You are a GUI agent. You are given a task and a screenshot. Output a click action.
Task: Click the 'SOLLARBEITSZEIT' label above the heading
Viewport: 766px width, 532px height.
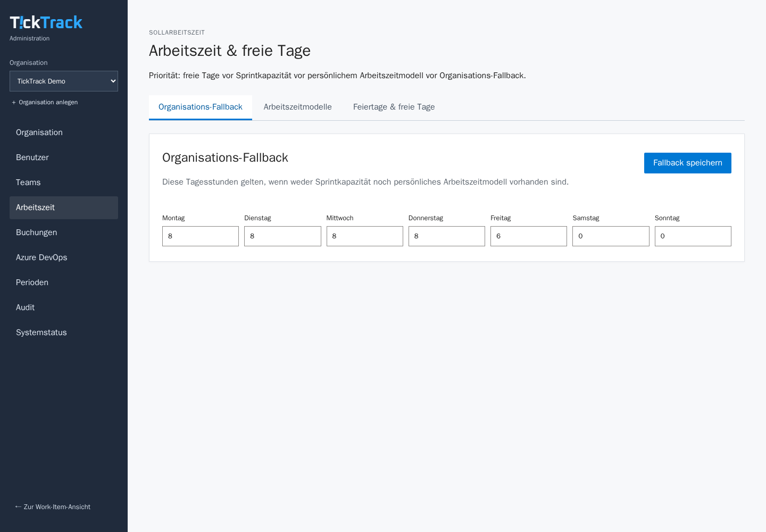click(177, 32)
